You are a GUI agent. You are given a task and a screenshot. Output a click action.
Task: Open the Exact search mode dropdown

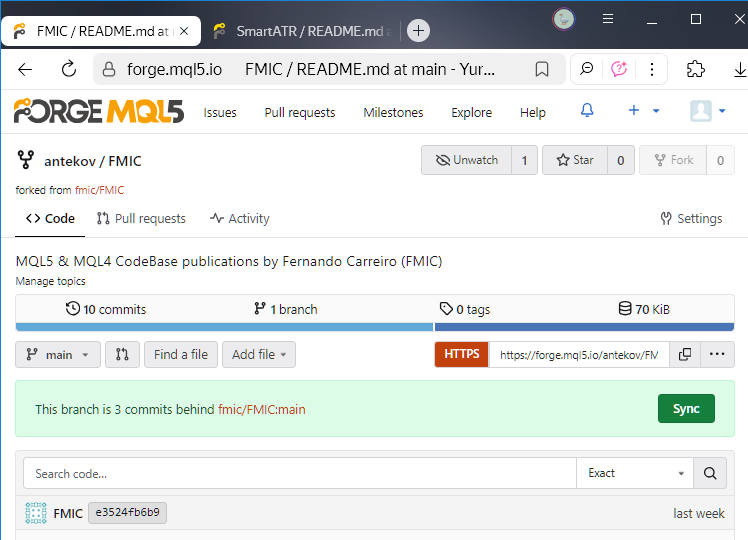[x=634, y=473]
